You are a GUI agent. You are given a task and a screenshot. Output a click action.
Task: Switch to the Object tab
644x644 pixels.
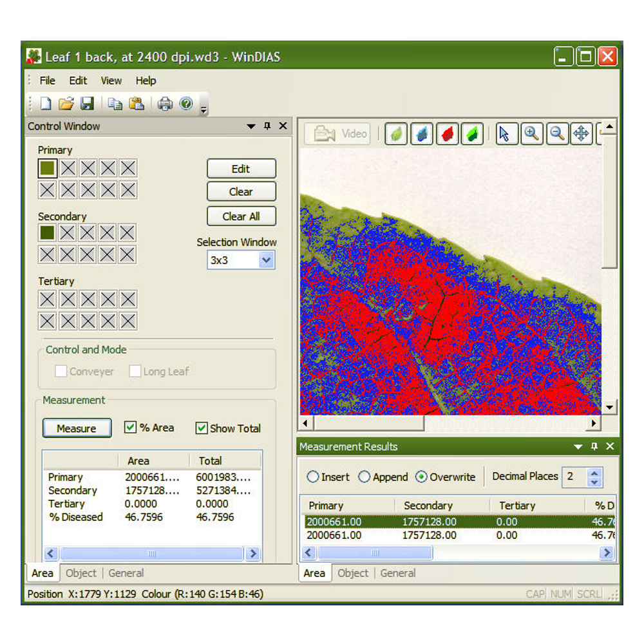(x=81, y=573)
